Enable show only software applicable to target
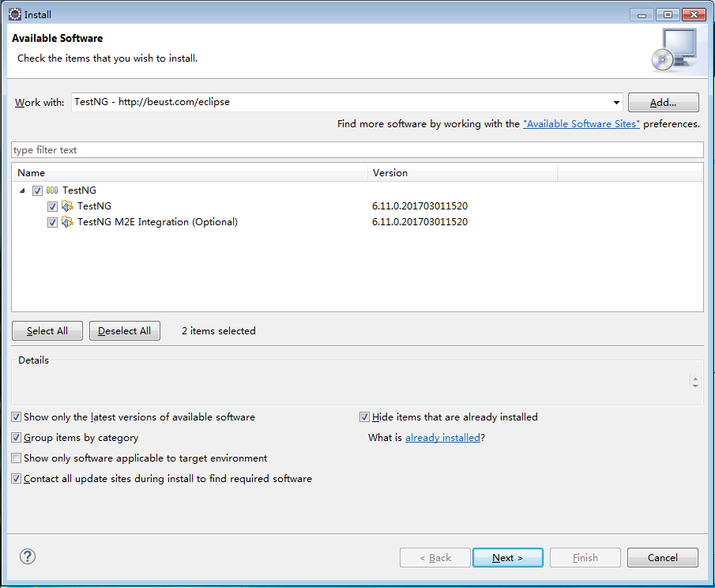The width and height of the screenshot is (715, 588). (x=17, y=458)
